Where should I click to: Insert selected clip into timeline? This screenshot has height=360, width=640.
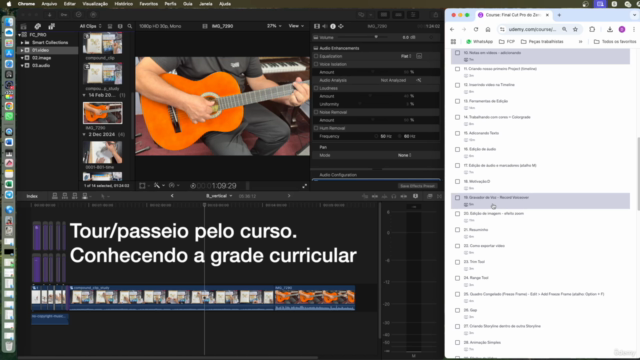tap(64, 196)
